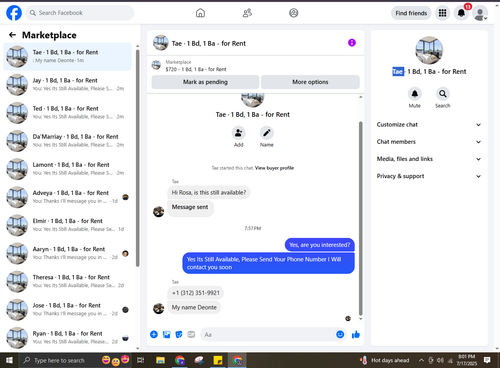Send a thumbs-up like

pos(356,334)
